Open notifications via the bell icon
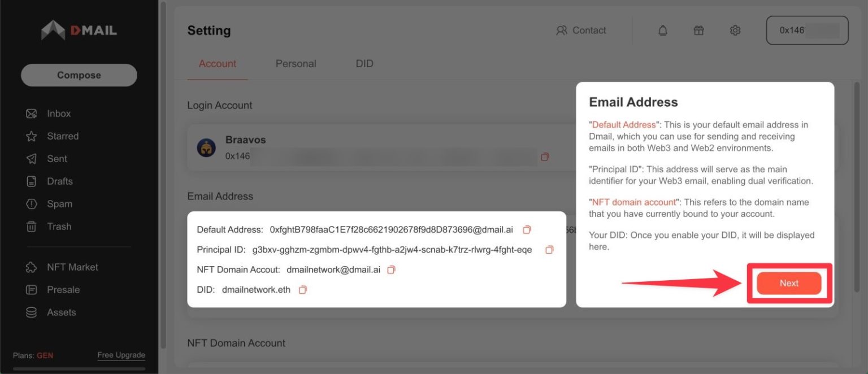 coord(662,30)
